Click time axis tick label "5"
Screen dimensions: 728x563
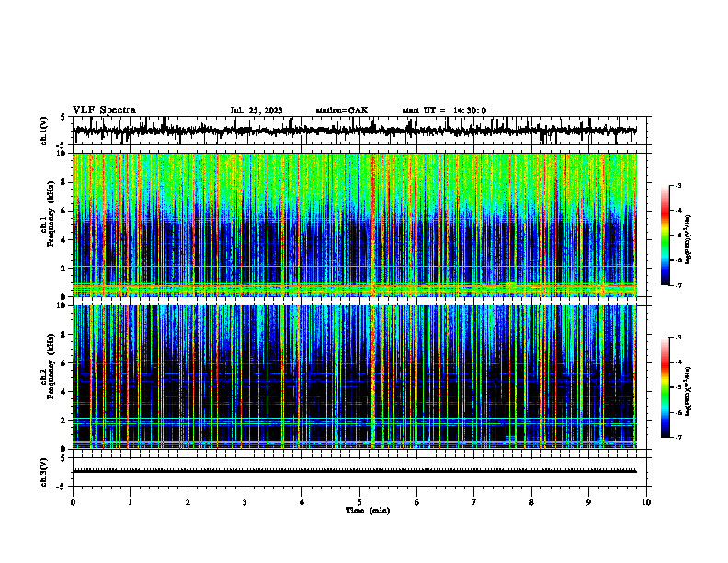click(359, 502)
